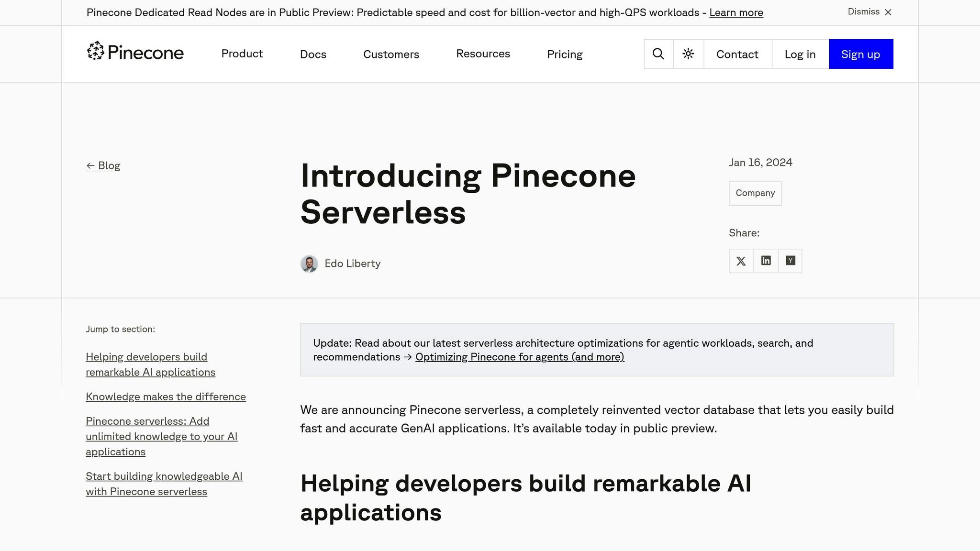
Task: Open the Customers menu item
Action: 391,54
